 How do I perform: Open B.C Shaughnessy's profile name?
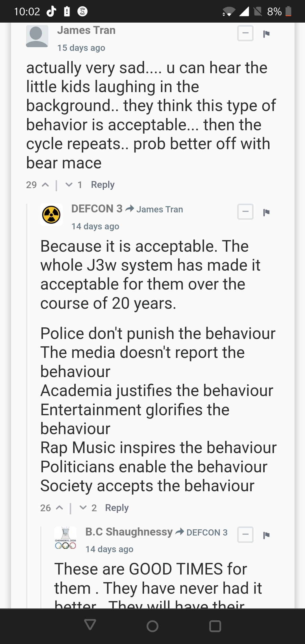pyautogui.click(x=129, y=532)
